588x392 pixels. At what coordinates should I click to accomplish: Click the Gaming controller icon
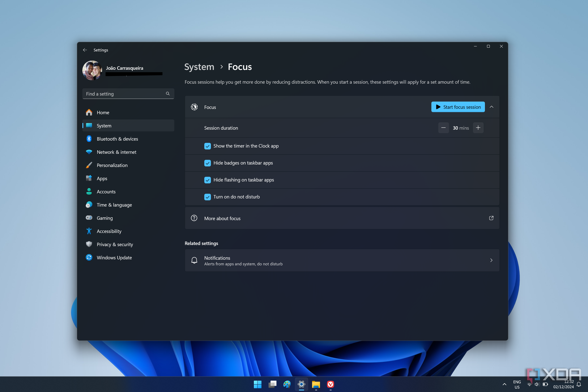(x=89, y=218)
